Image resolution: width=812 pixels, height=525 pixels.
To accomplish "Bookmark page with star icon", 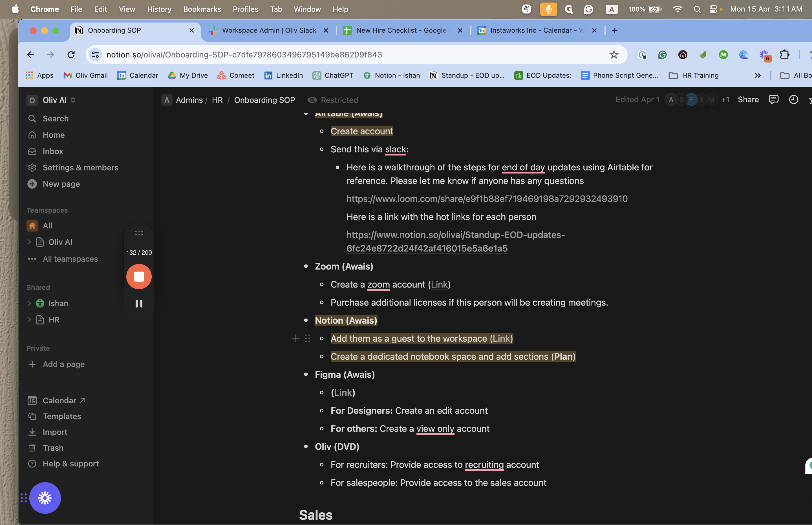I will [x=614, y=55].
